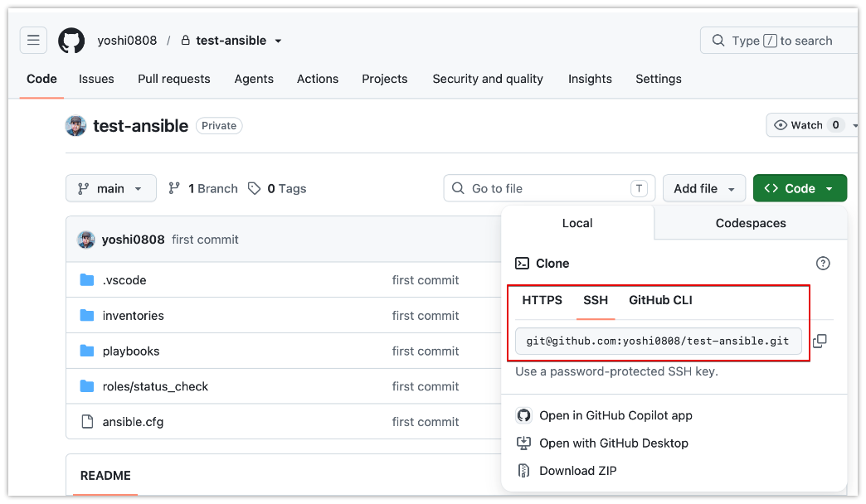Open the roles/status_check folder
866x504 pixels.
click(x=155, y=386)
